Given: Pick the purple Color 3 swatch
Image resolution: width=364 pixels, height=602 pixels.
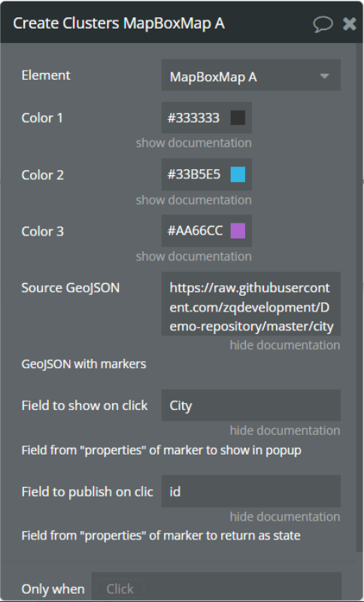Looking at the screenshot, I should click(x=238, y=231).
